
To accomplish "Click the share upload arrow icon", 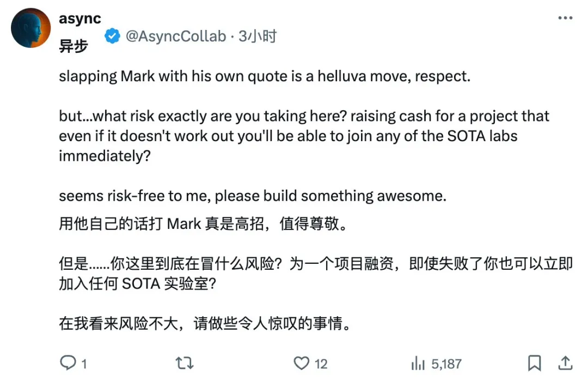I will [x=566, y=362].
